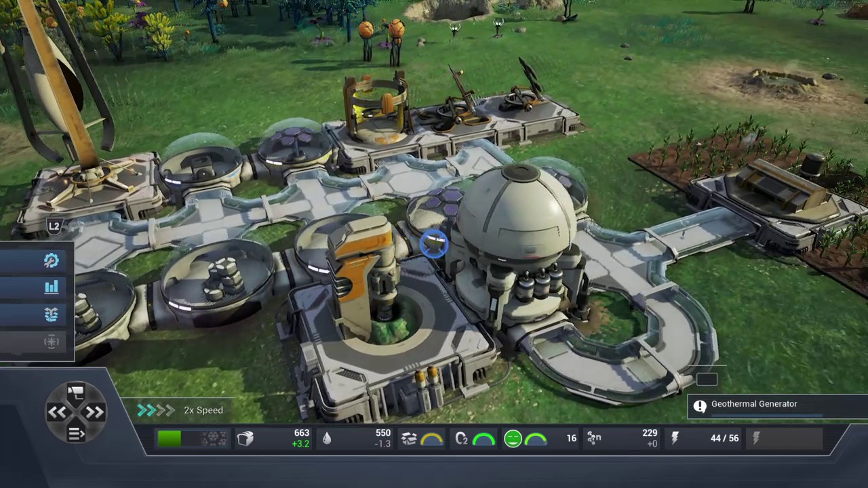
Task: Select the bread food resource icon
Action: (x=245, y=439)
